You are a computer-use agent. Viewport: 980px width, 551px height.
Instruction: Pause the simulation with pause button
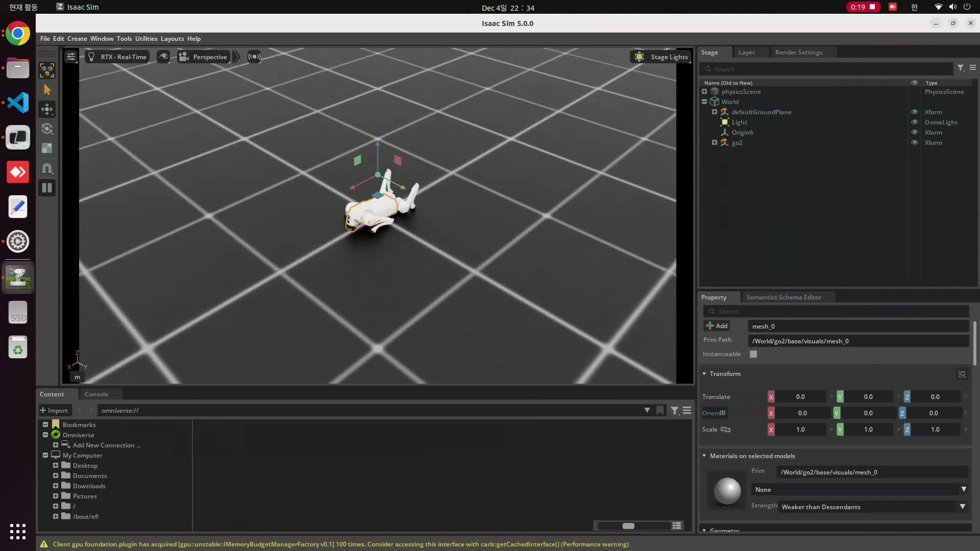point(47,188)
